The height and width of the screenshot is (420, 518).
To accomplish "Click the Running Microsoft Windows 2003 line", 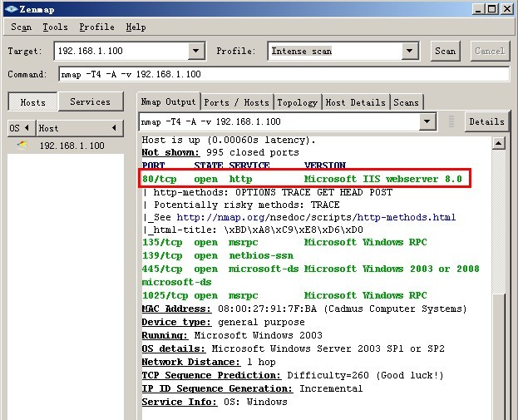I will click(232, 335).
